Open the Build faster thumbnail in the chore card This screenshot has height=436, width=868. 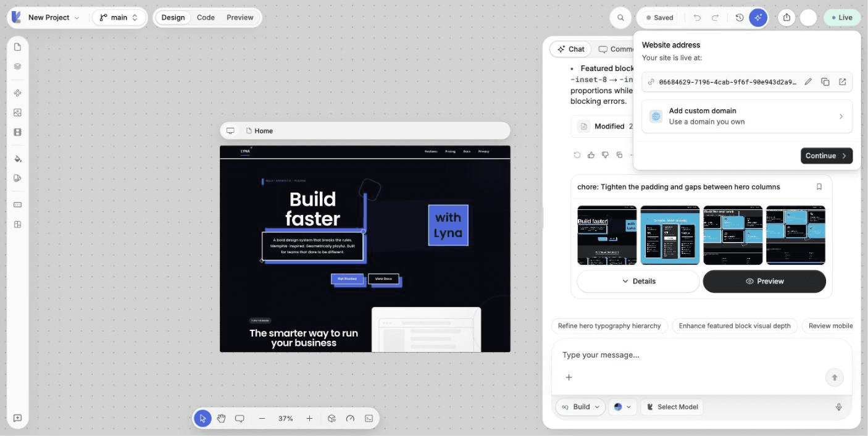click(607, 235)
